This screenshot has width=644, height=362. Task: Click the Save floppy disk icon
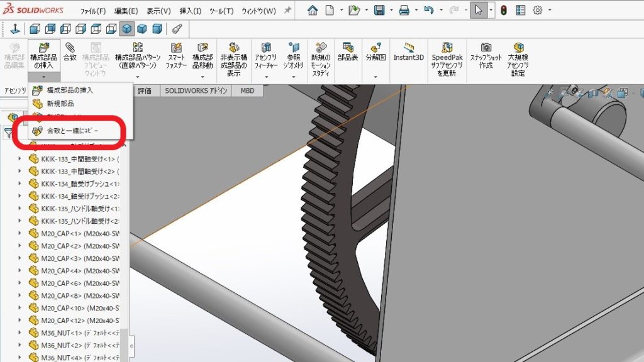(x=379, y=10)
